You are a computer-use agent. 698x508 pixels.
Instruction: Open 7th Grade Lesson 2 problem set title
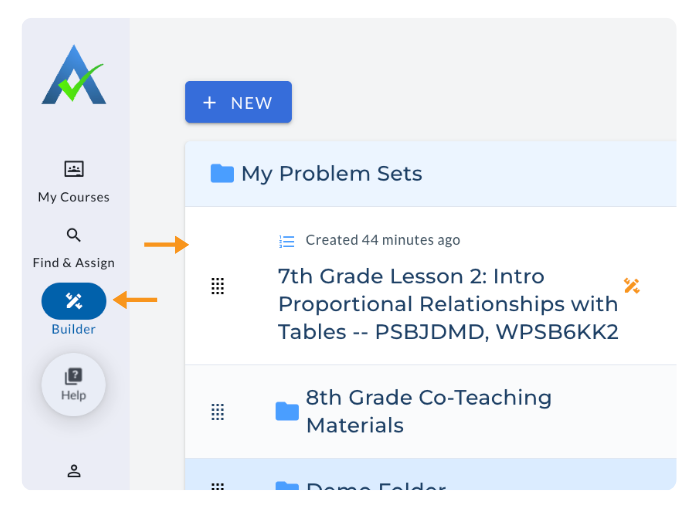coord(448,304)
